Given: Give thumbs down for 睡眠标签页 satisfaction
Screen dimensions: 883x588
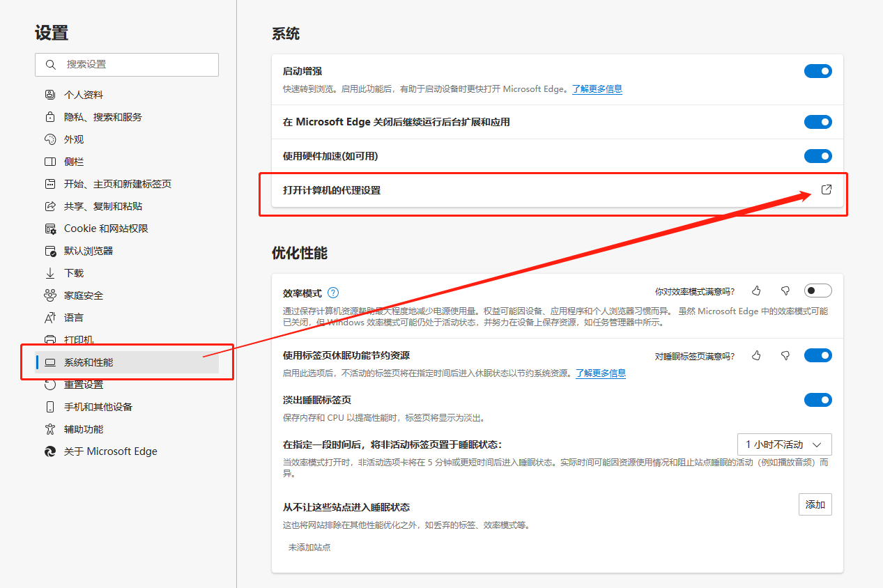Looking at the screenshot, I should (785, 356).
